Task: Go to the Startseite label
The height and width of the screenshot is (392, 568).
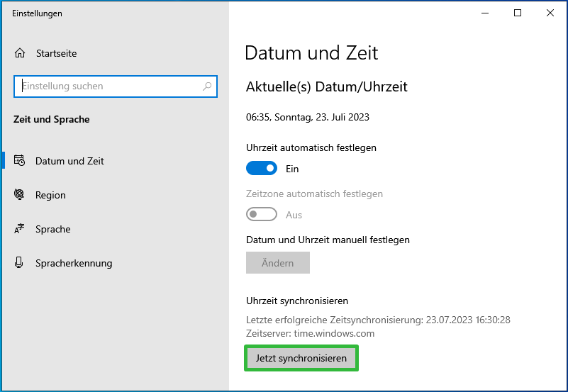Action: click(x=56, y=53)
